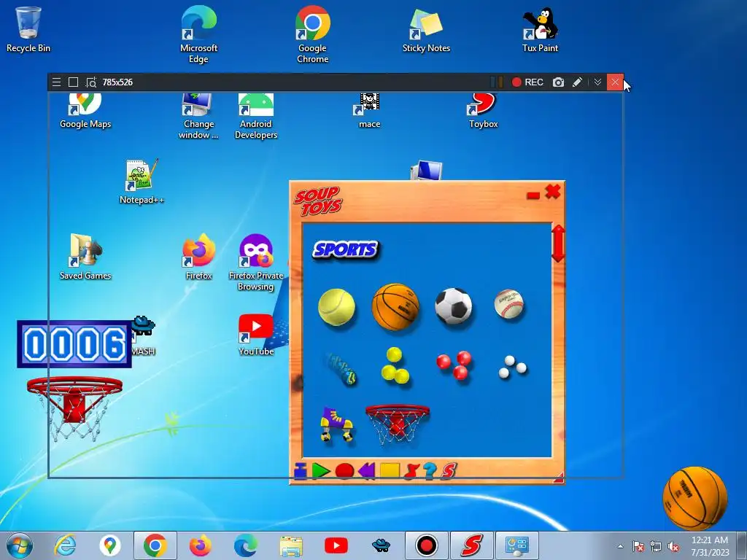Open Google Chrome desktop shortcut
747x560 pixels.
[312, 34]
